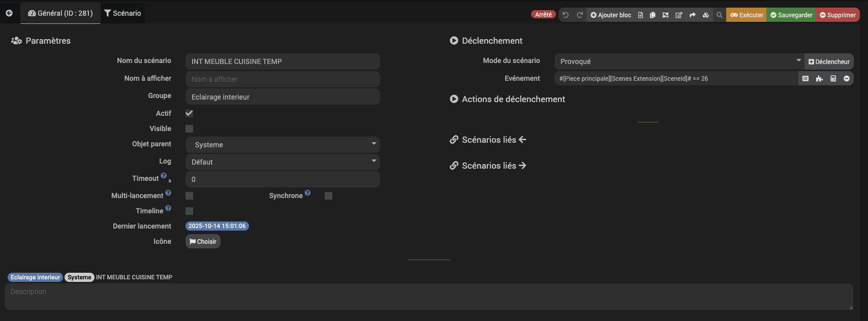Remove the event with minus icon
Screen dimensions: 868x321
847,79
